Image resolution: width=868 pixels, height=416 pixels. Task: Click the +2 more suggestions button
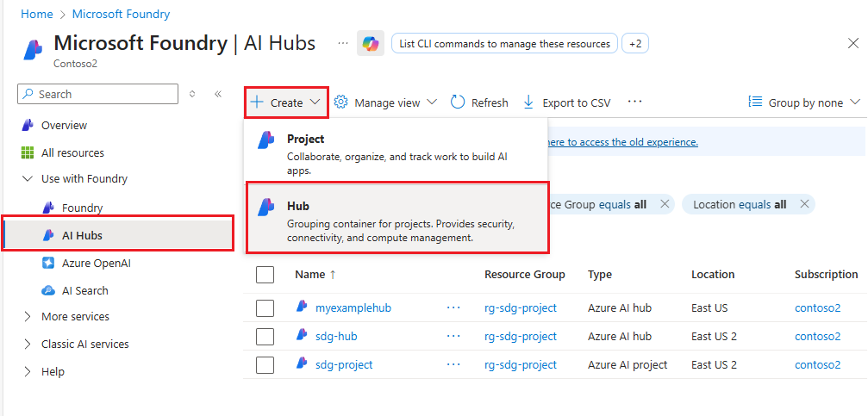pos(635,44)
